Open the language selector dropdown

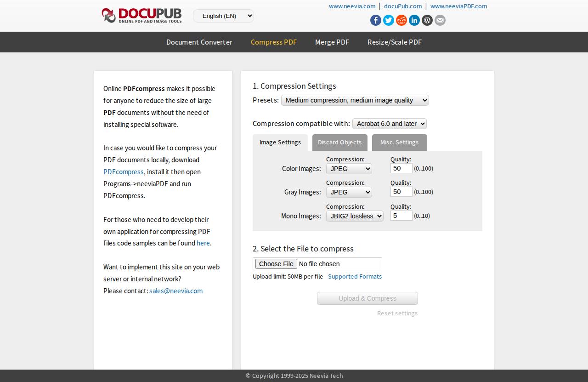coord(223,16)
